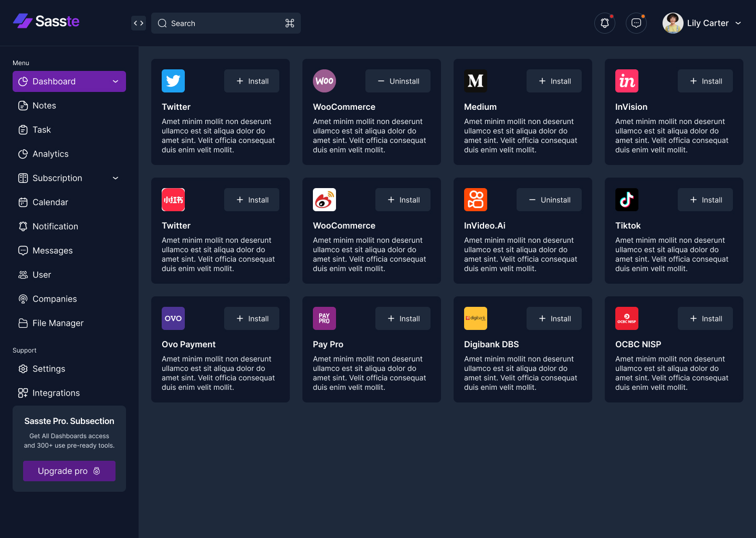Click the Sasste logo
The height and width of the screenshot is (538, 756).
coord(46,21)
